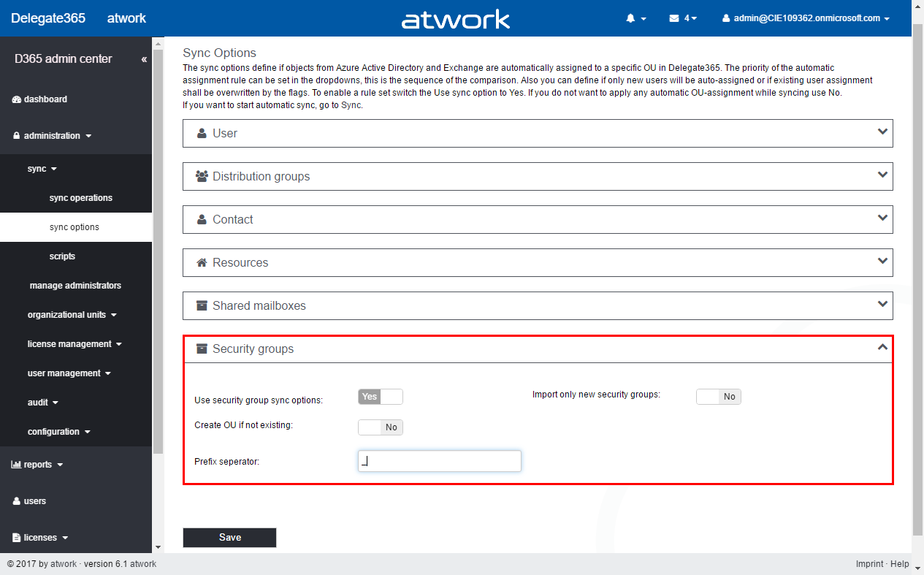This screenshot has width=924, height=575.
Task: Open the Help footer link
Action: (x=900, y=564)
